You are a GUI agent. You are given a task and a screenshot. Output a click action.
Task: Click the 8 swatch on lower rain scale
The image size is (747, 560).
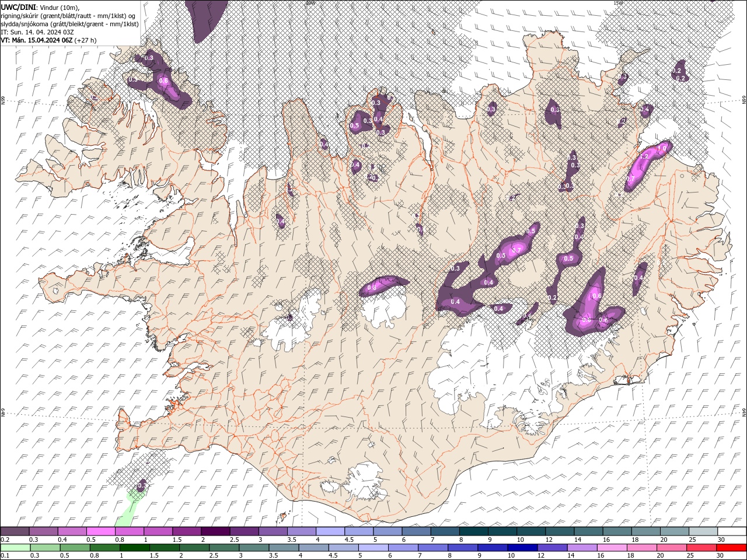(463, 548)
